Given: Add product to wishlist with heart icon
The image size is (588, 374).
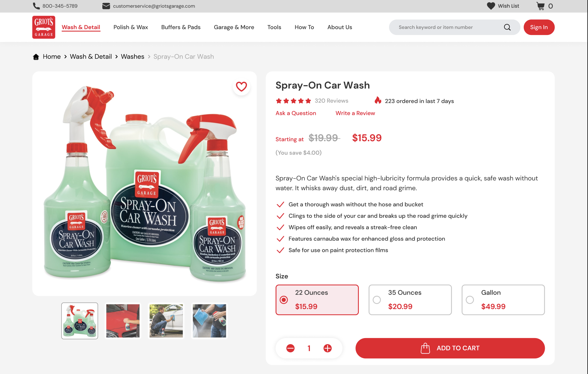Looking at the screenshot, I should tap(242, 87).
